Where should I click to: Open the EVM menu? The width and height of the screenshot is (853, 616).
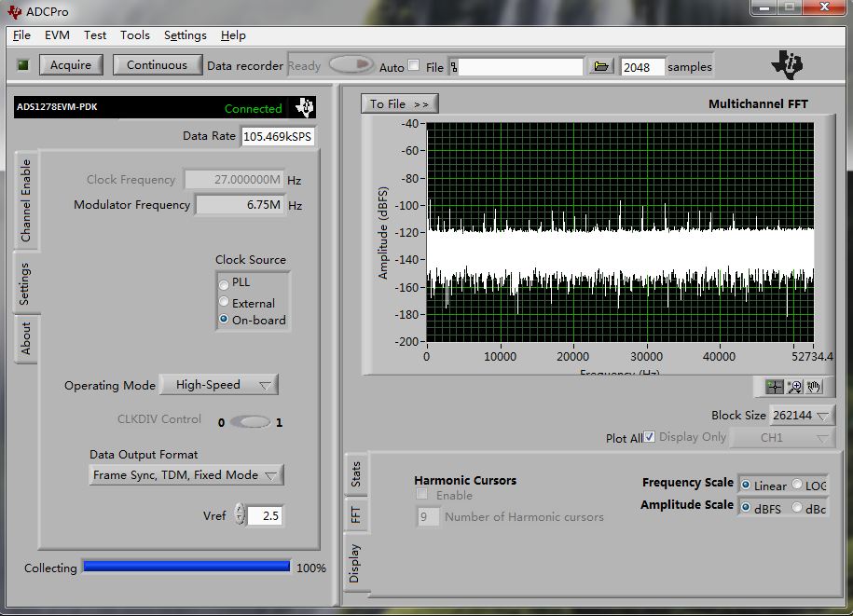click(57, 35)
